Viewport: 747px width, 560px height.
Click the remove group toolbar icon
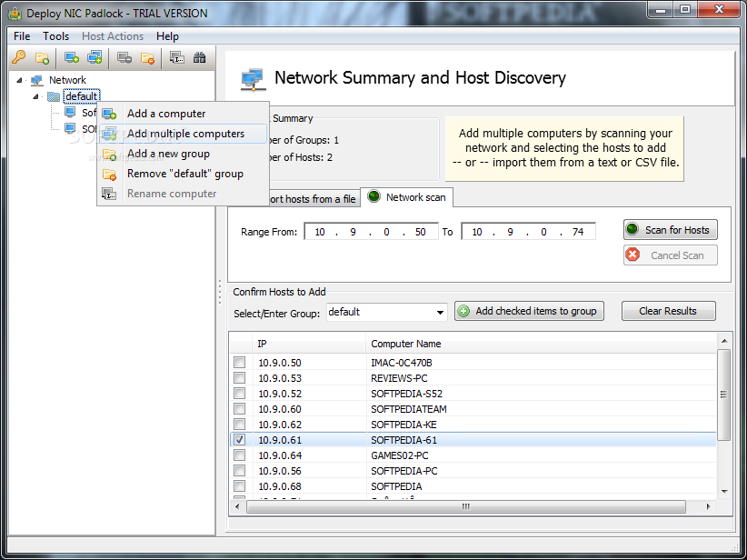coord(148,58)
